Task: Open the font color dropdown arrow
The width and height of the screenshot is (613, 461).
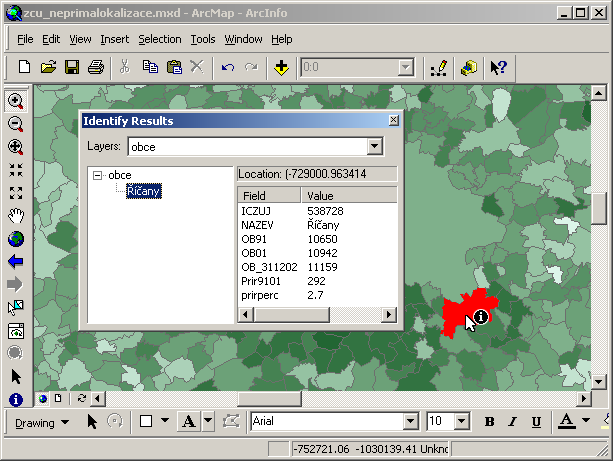Action: 586,421
